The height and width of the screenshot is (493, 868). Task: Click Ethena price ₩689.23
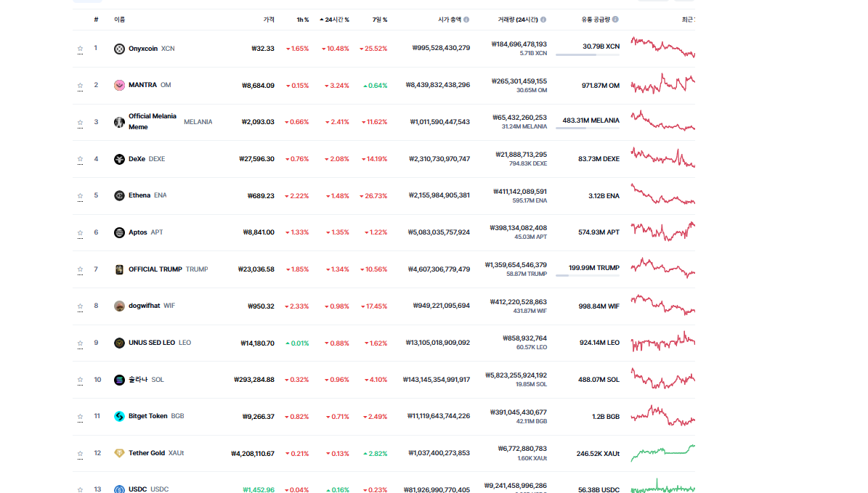261,196
